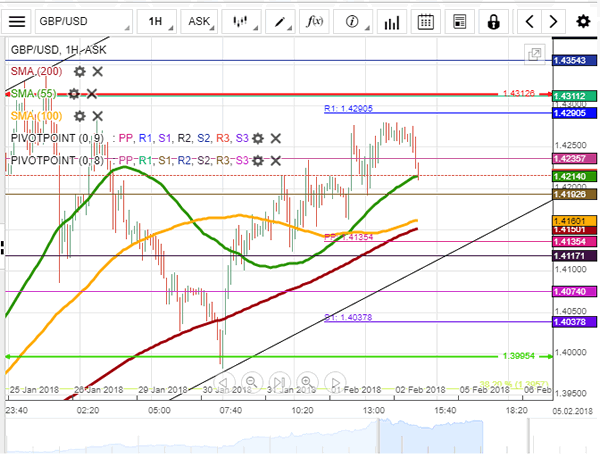Open the f(x) indicators menu
The height and width of the screenshot is (458, 600).
coord(315,20)
